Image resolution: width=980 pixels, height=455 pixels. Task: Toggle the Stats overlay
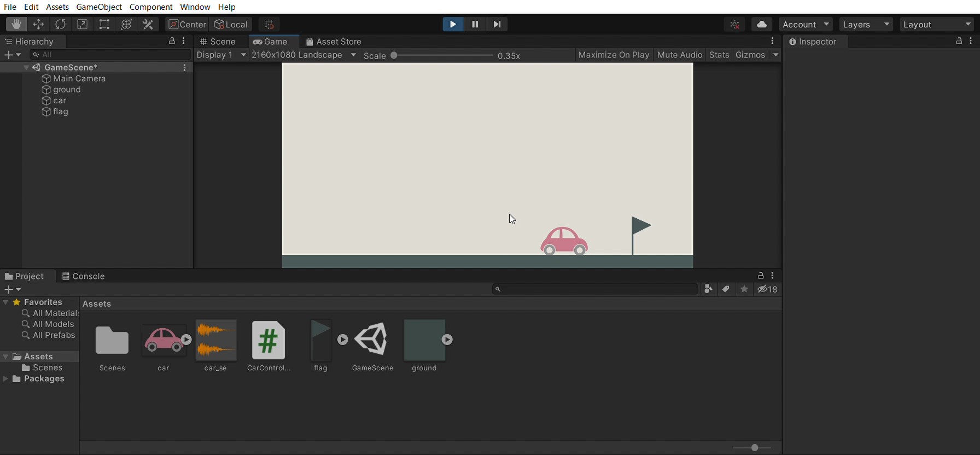719,55
